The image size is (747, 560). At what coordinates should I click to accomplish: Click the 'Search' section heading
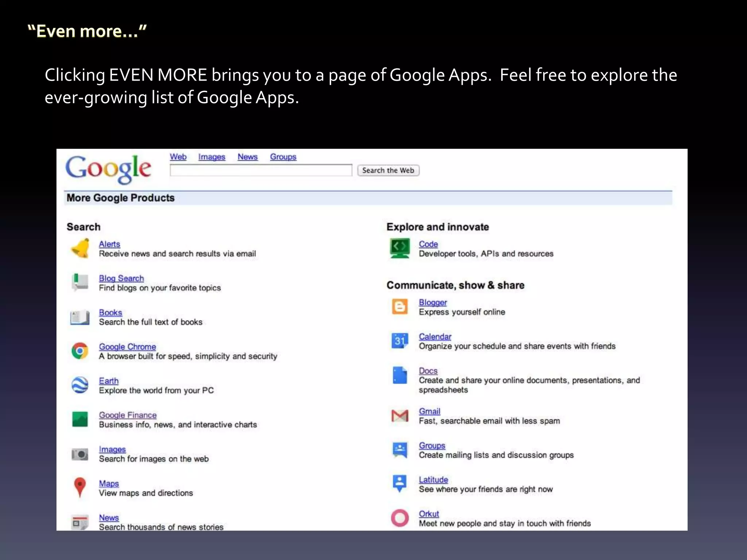[x=83, y=227]
